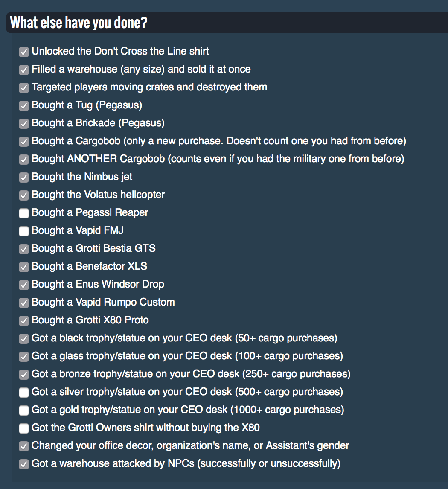
Task: Enable the Bought a Vapid FMJ checkbox
Action: click(x=23, y=231)
